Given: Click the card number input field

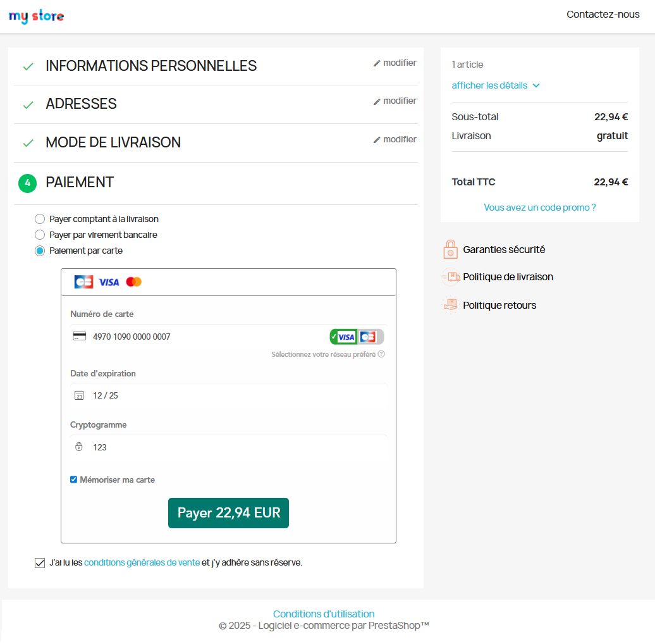Looking at the screenshot, I should click(x=202, y=337).
